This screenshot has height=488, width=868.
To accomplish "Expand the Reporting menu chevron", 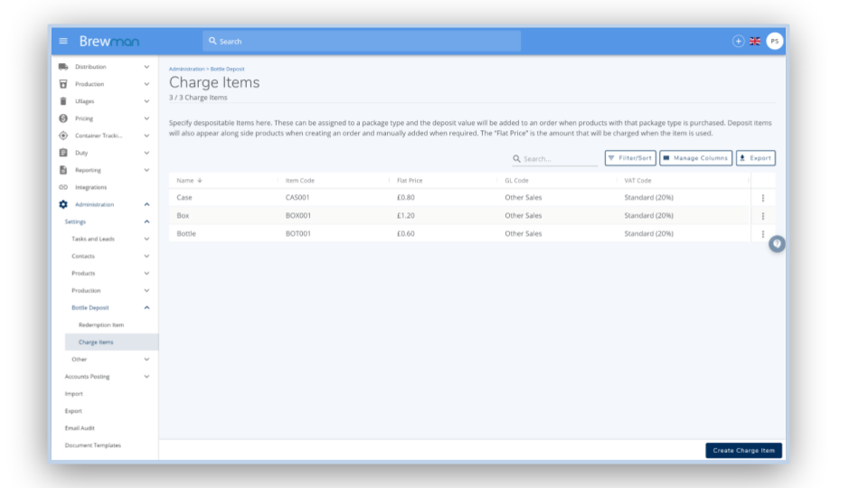I will 146,170.
